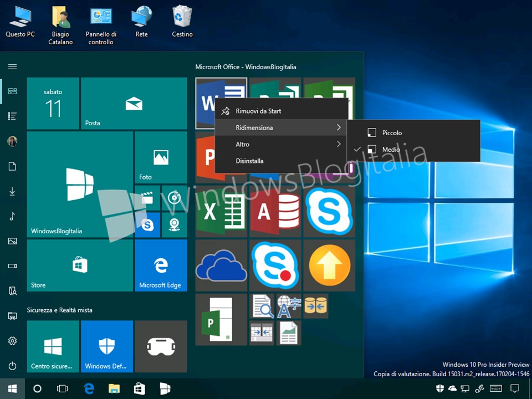Open the small Skype tile under Foto

click(147, 225)
